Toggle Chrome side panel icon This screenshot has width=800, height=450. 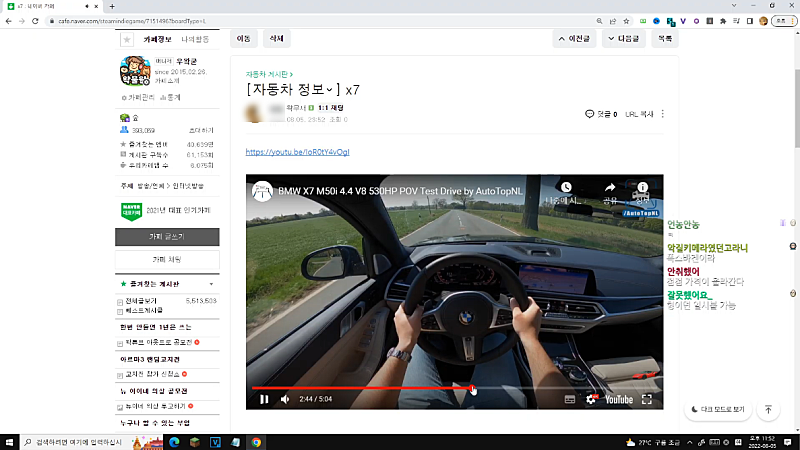coord(749,21)
